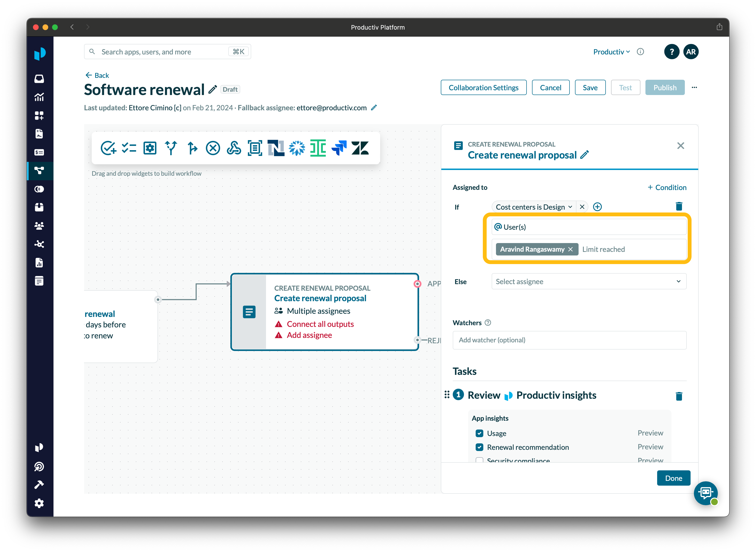Add another condition with plus circle
The image size is (756, 552).
pos(597,207)
